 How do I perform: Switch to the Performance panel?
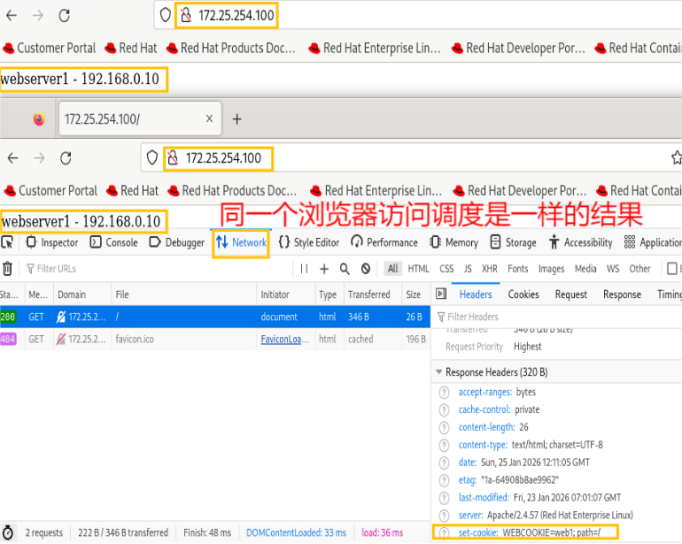[384, 242]
